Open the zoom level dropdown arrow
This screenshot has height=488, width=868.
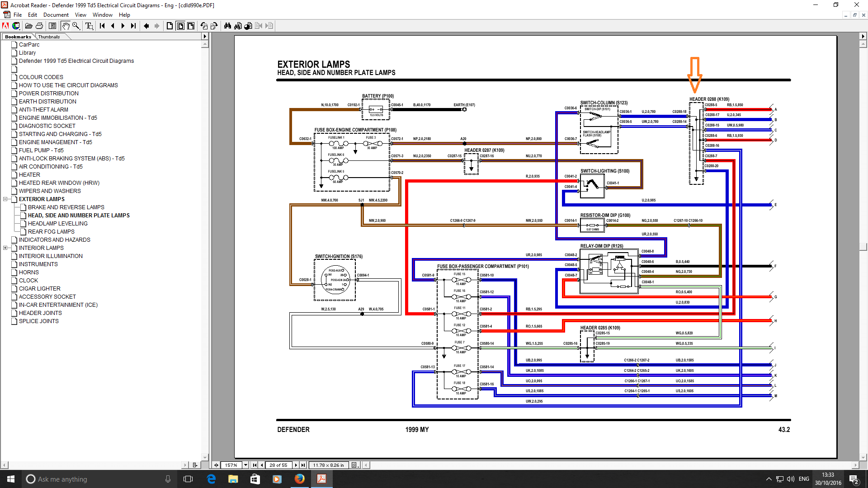pos(245,465)
